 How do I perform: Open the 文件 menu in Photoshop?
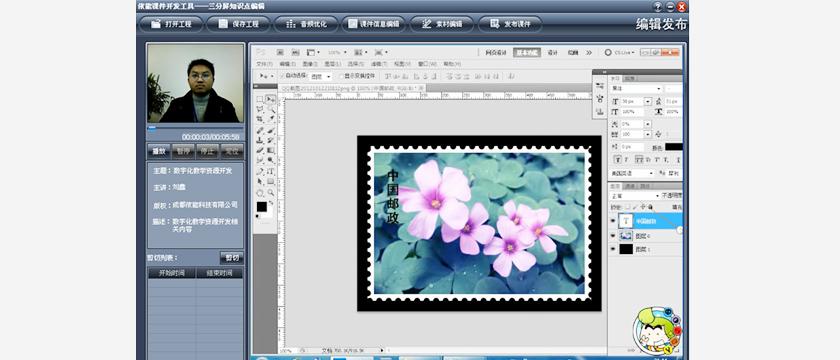pyautogui.click(x=265, y=64)
